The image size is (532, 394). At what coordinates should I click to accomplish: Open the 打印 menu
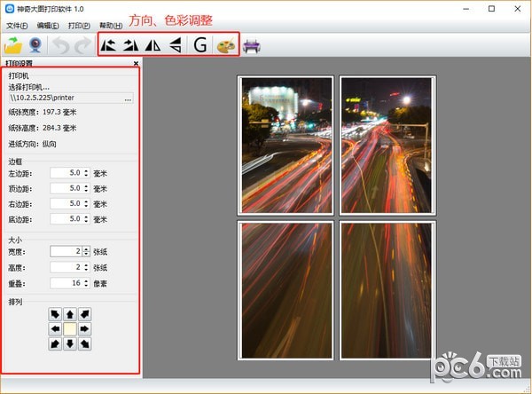[79, 26]
